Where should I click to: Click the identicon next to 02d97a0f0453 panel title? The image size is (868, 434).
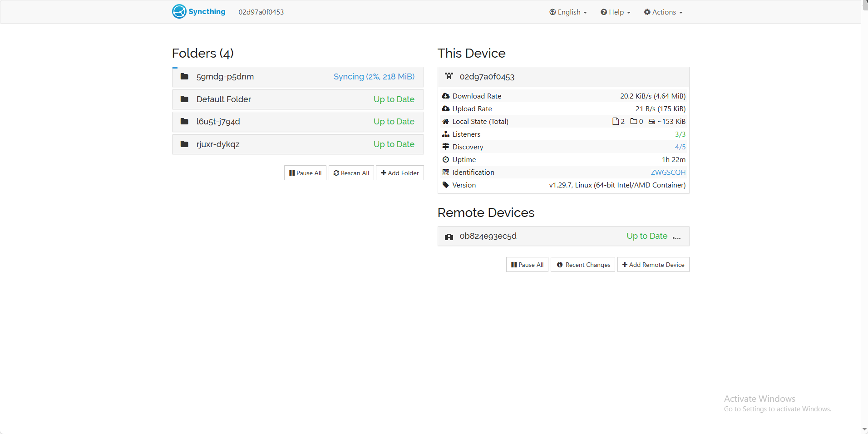[x=449, y=76]
